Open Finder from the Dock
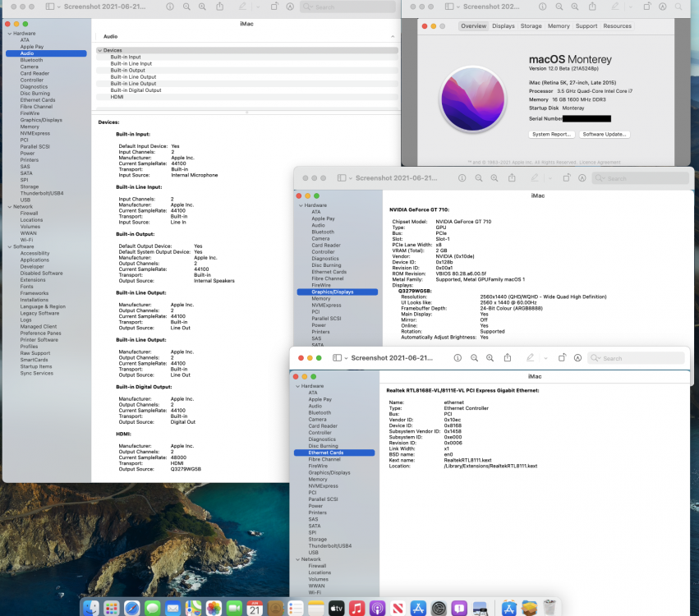 [x=91, y=608]
